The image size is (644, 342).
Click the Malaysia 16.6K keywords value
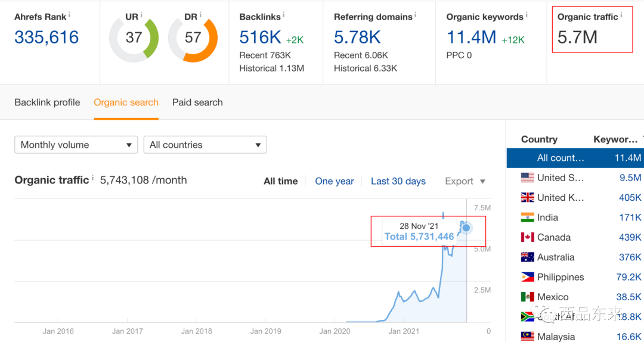(629, 337)
